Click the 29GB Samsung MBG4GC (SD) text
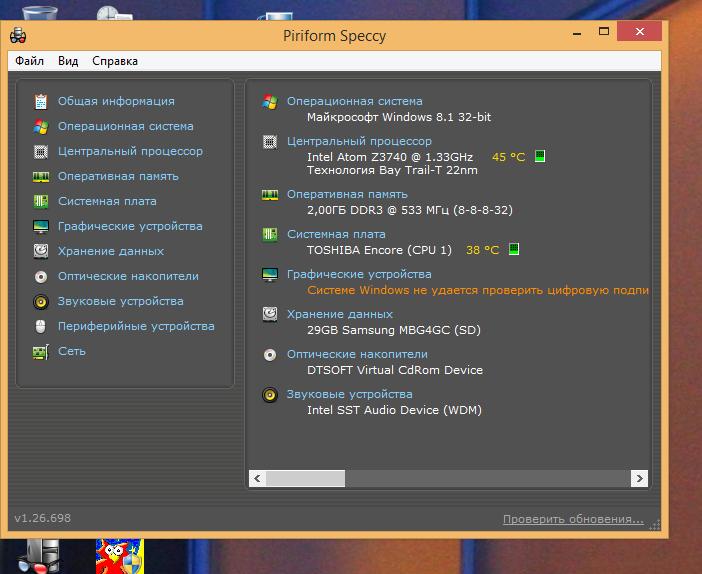702x574 pixels. coord(394,330)
